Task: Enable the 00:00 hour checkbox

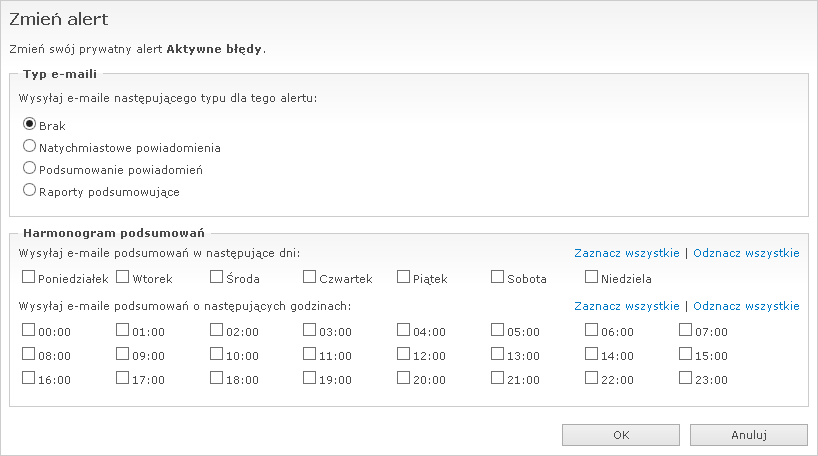Action: pyautogui.click(x=28, y=329)
